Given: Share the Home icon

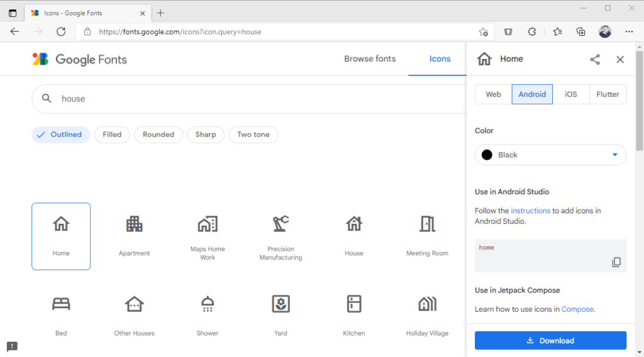Looking at the screenshot, I should [595, 59].
